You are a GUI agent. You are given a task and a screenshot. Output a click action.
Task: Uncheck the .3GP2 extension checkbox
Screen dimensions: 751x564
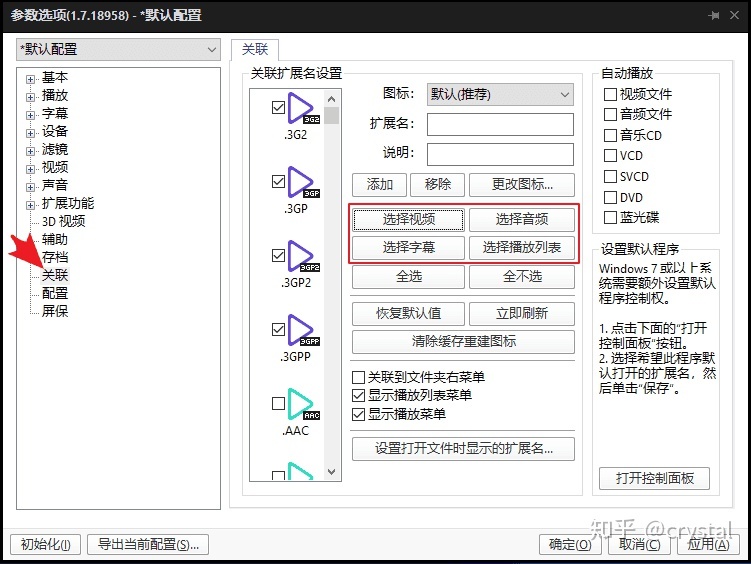point(278,255)
